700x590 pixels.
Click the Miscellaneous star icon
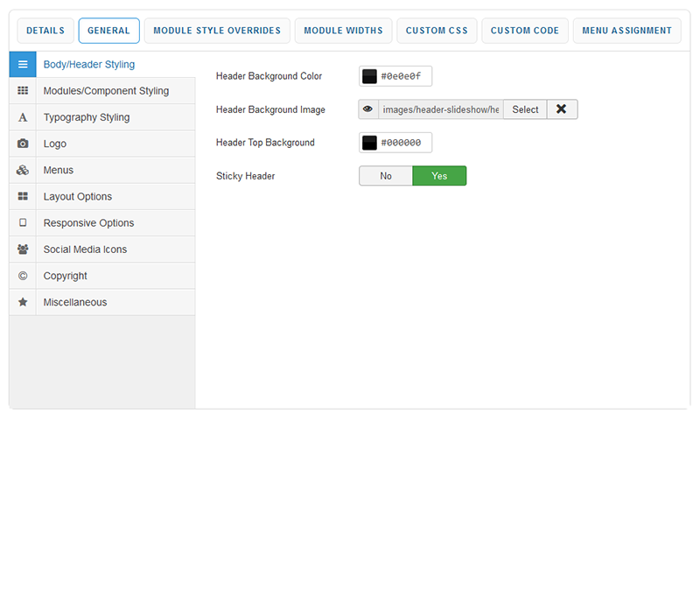[x=23, y=302]
